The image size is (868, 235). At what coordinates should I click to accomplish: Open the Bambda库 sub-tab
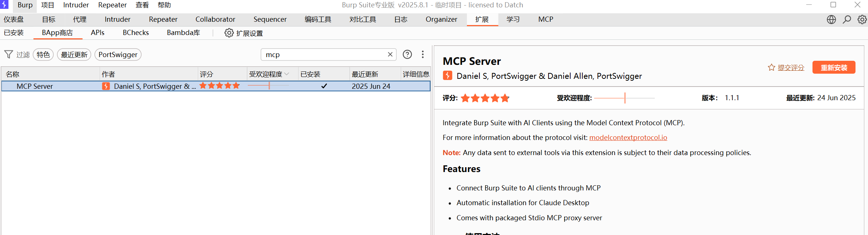(183, 33)
